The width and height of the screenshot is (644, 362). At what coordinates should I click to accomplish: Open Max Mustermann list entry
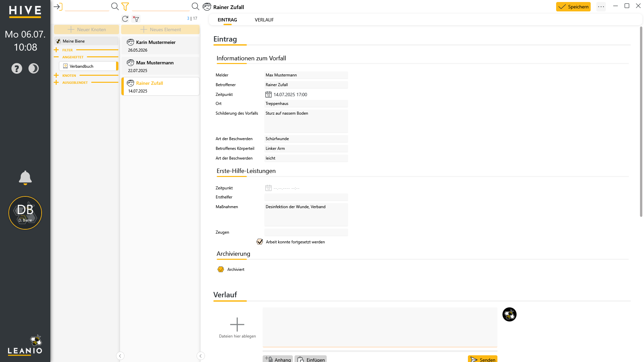coord(160,66)
